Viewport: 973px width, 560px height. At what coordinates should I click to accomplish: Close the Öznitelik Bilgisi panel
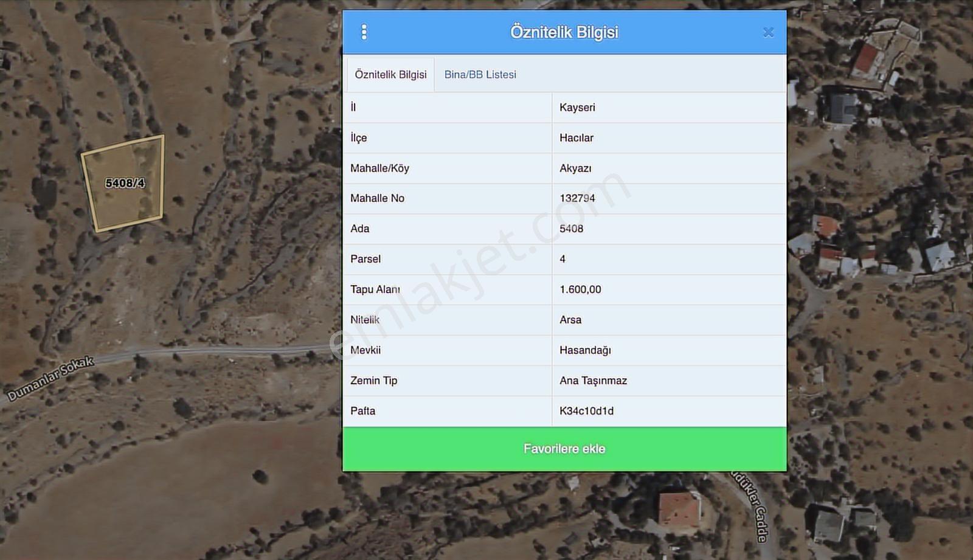pyautogui.click(x=768, y=32)
